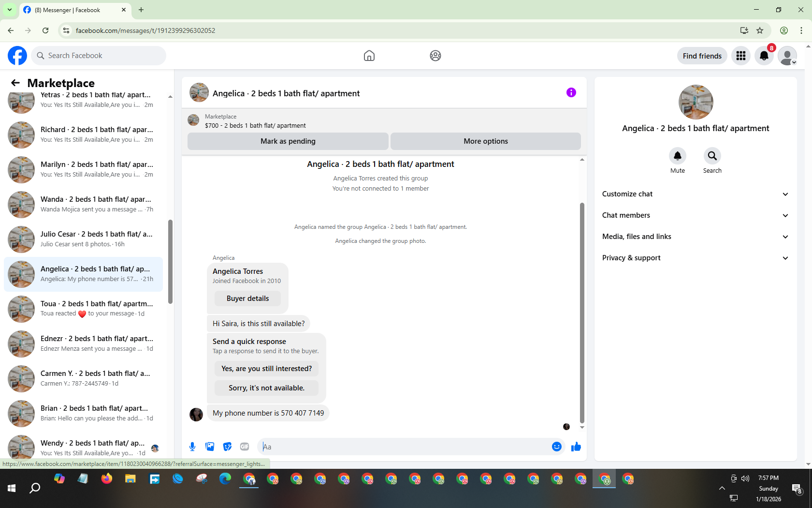Open File Explorer from taskbar

[130, 479]
